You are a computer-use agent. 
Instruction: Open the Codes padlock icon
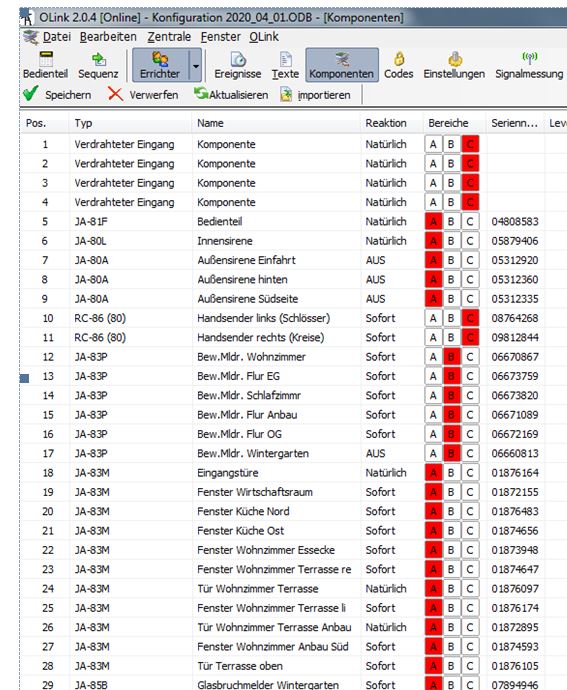[x=399, y=65]
